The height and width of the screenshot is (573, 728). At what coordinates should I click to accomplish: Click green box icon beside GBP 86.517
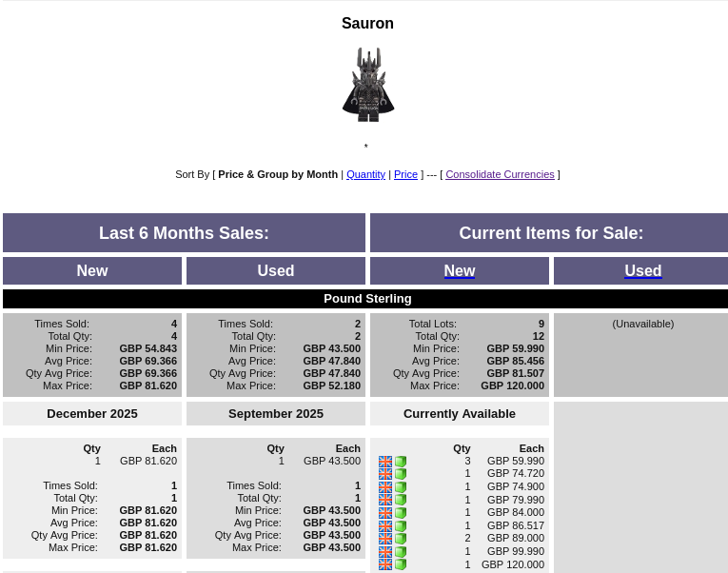pyautogui.click(x=401, y=525)
